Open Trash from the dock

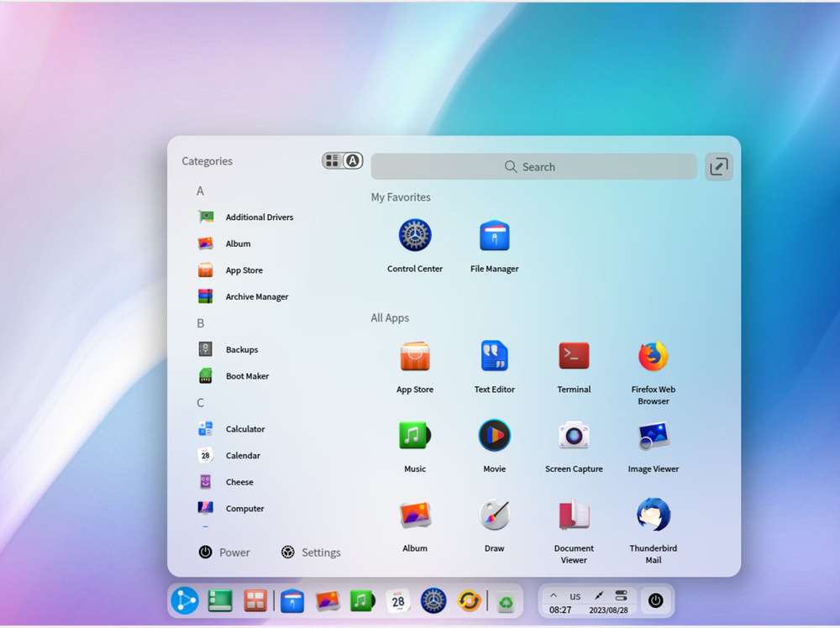coord(505,601)
